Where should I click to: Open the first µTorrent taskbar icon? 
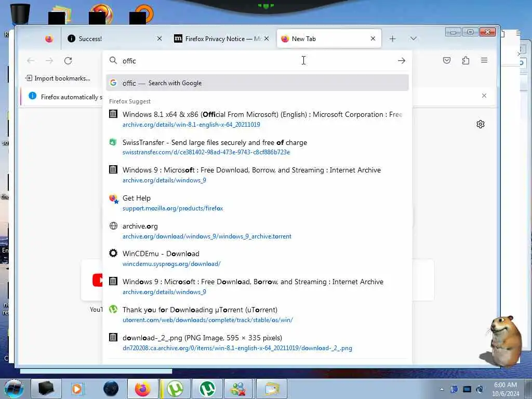pyautogui.click(x=175, y=389)
